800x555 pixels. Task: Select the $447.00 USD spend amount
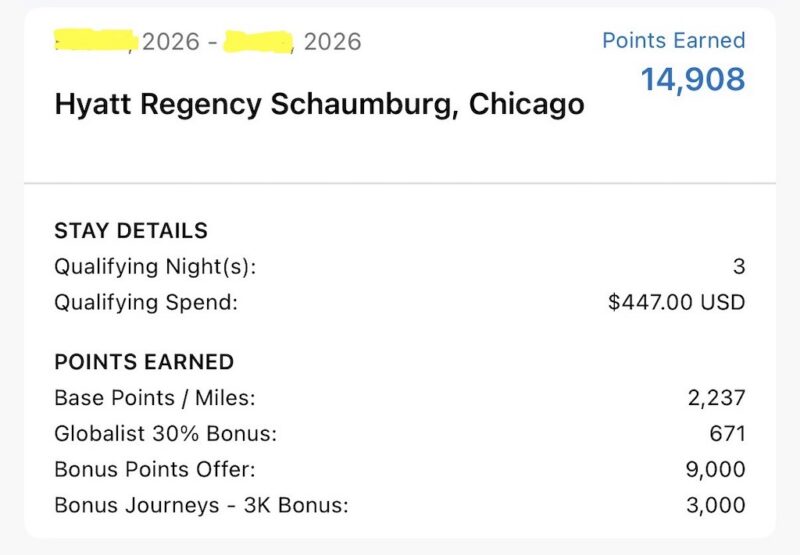coord(676,301)
